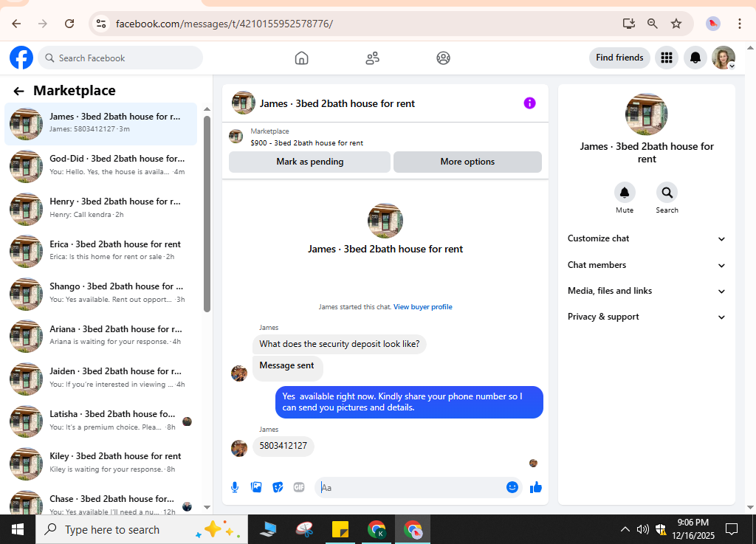Open Chrome three-dot menu

tap(740, 24)
